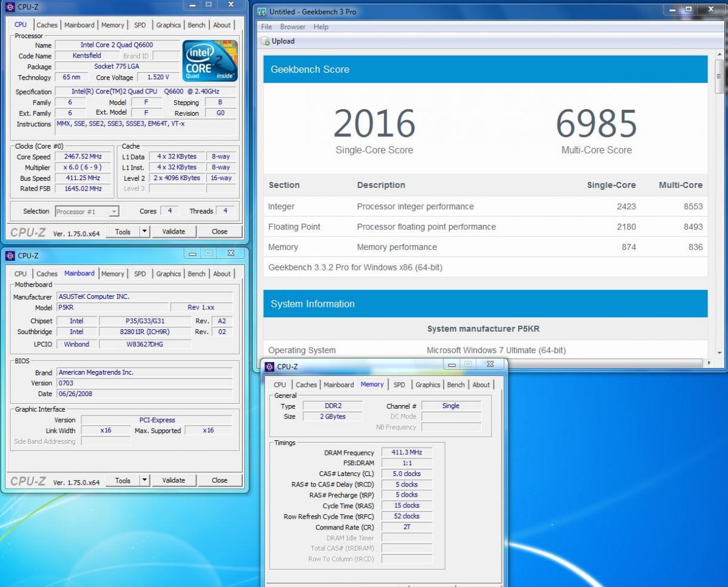This screenshot has width=728, height=587.
Task: Click the processor name Intel Core 2 Quad Q6600
Action: [x=117, y=45]
